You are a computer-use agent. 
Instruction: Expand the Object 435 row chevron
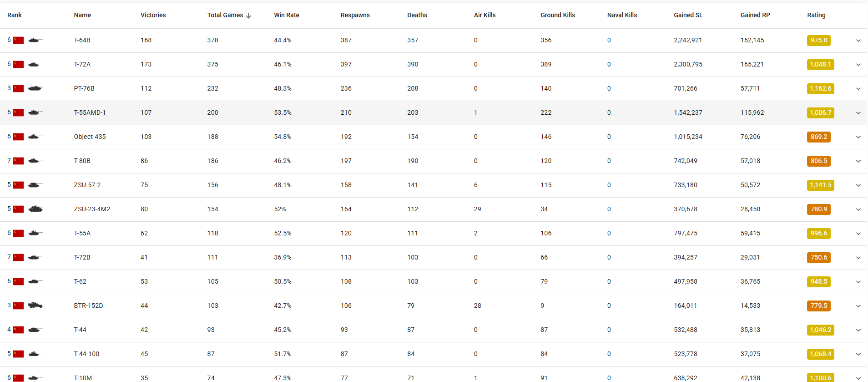[858, 137]
